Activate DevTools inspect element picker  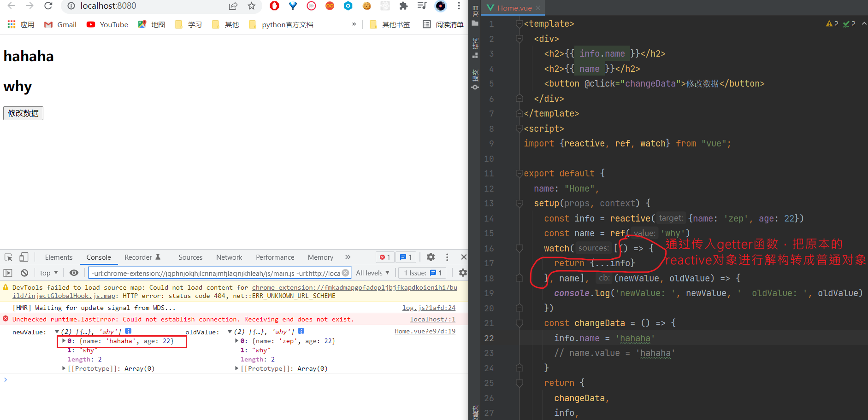8,257
